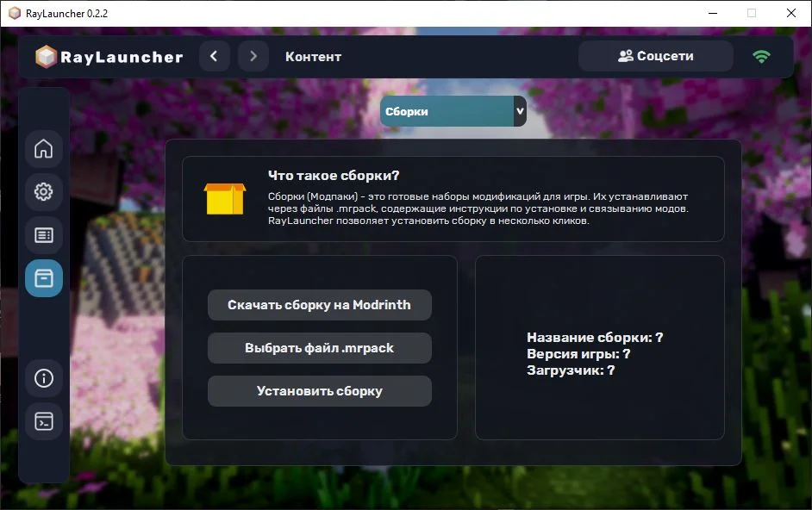Image resolution: width=812 pixels, height=510 pixels.
Task: Click the Wi-Fi connection status icon
Action: coord(761,57)
